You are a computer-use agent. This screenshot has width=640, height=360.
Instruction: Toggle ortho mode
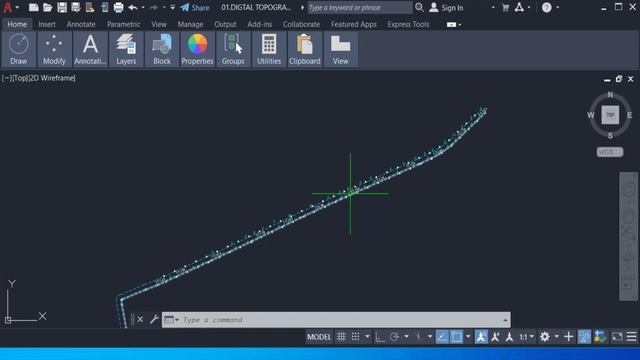pyautogui.click(x=380, y=337)
